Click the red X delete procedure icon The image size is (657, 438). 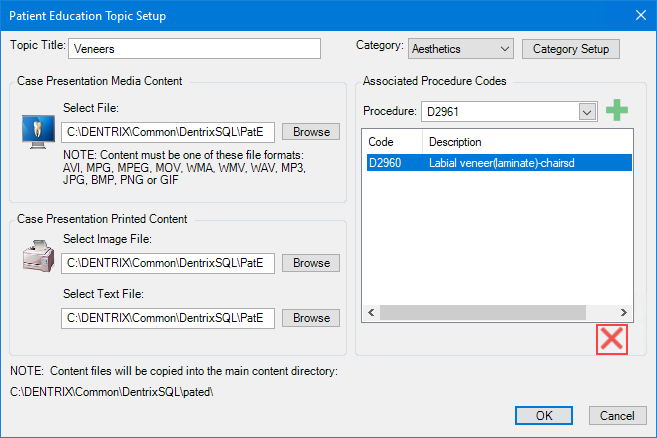(612, 339)
